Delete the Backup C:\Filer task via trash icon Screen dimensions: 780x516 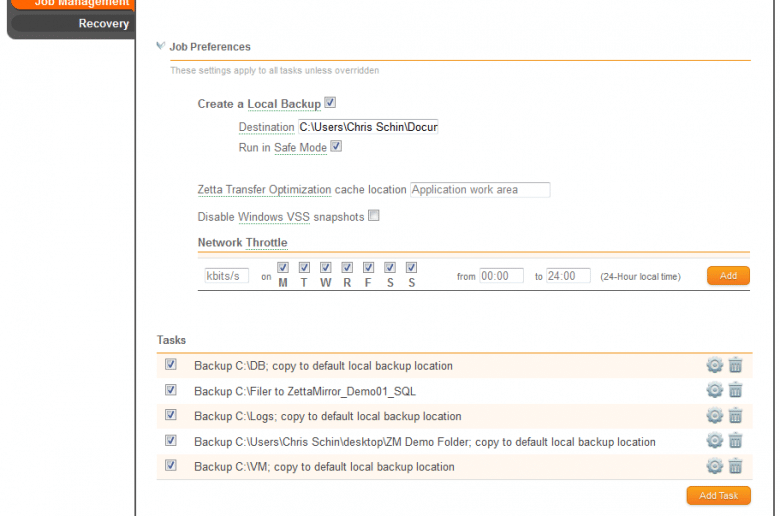735,390
